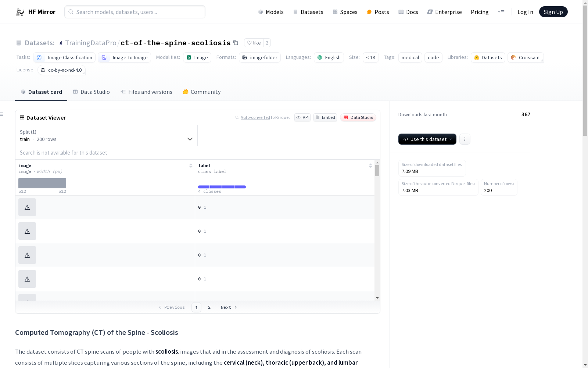Click the heart like button
Viewport: 588px width, 368px height.
(254, 43)
